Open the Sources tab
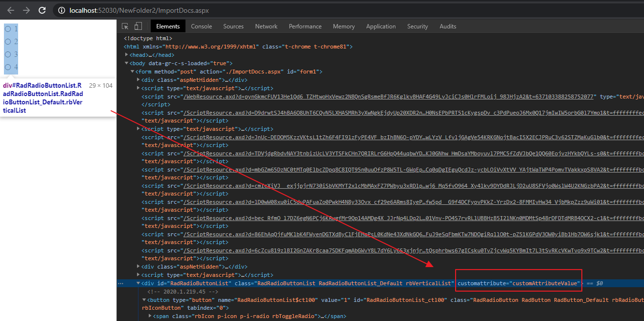The width and height of the screenshot is (644, 321). pos(233,26)
